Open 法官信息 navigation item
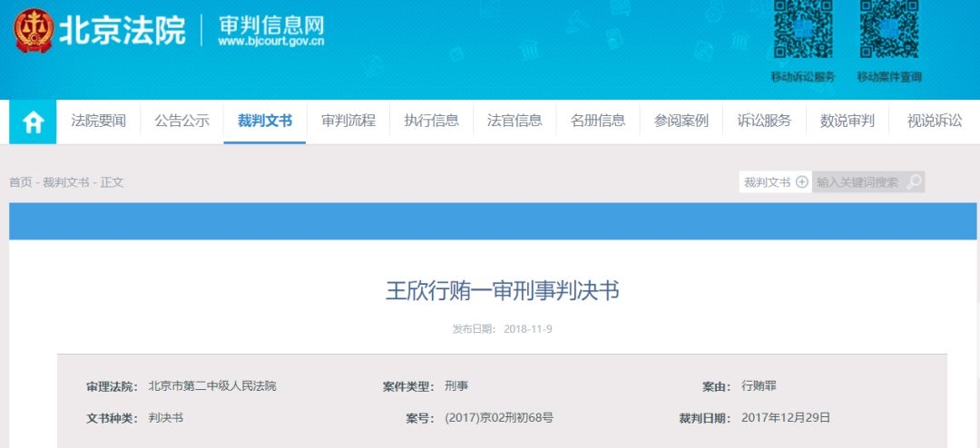980x448 pixels. pyautogui.click(x=514, y=121)
